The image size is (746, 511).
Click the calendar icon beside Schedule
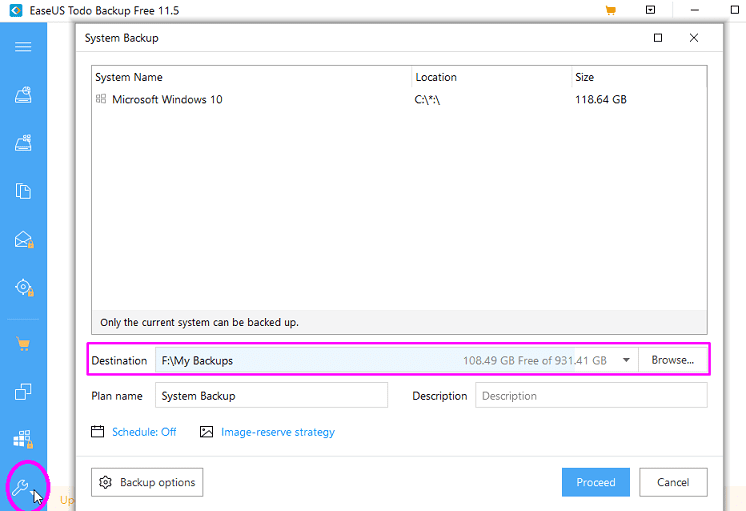pos(98,432)
